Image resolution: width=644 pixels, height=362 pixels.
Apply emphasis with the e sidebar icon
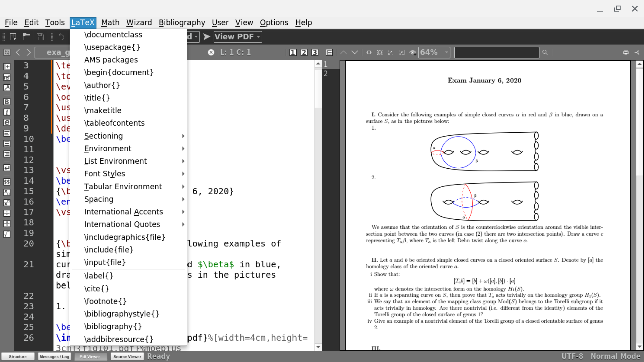(7, 122)
